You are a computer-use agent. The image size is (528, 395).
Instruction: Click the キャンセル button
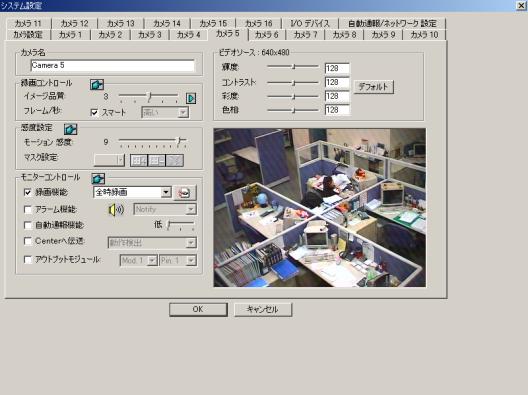(263, 309)
